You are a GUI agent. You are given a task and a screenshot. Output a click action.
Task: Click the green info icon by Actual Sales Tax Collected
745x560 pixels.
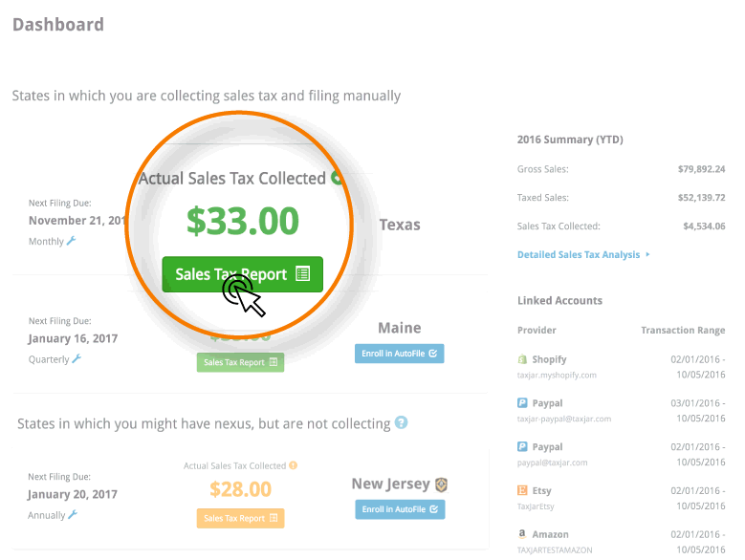click(336, 178)
